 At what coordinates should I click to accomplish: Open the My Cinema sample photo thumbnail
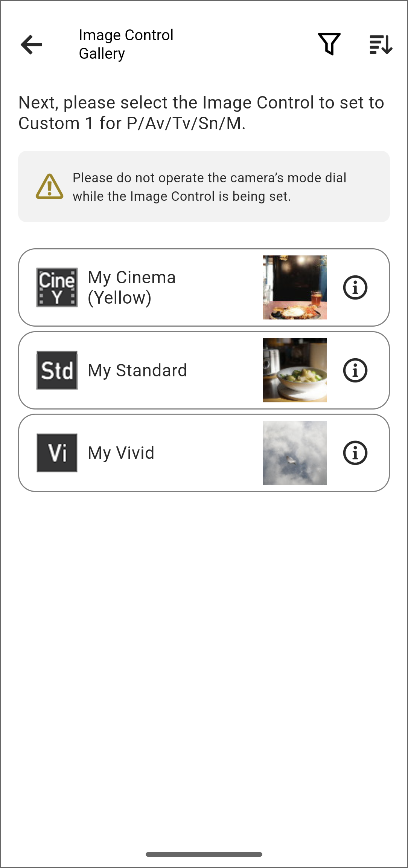295,287
